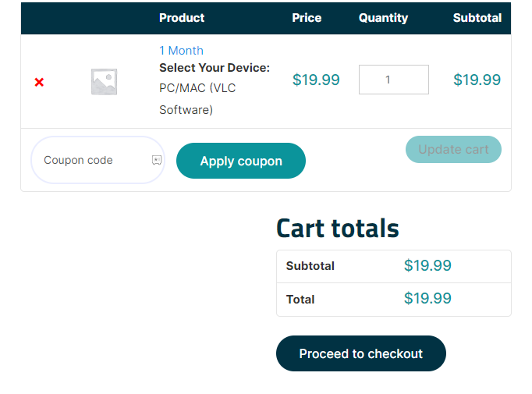Click the item price $19.99 in Price column
Viewport: 532px width, 394px height.
click(x=316, y=80)
